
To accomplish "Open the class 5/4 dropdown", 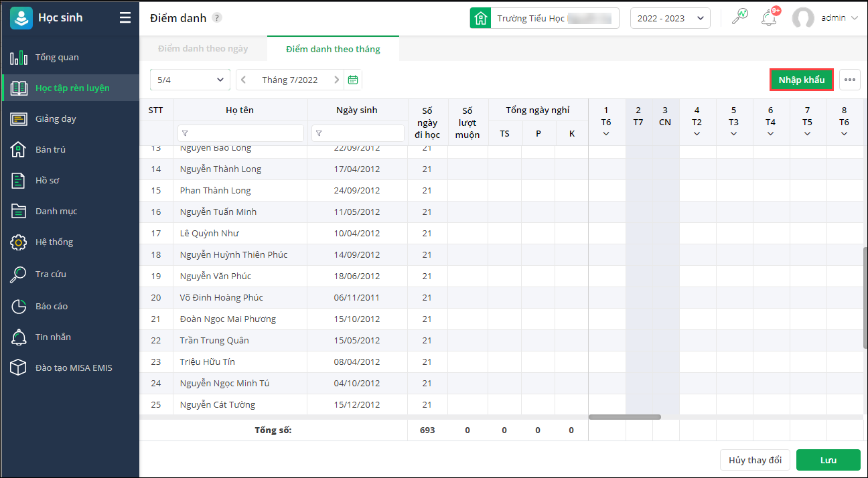I will 190,80.
